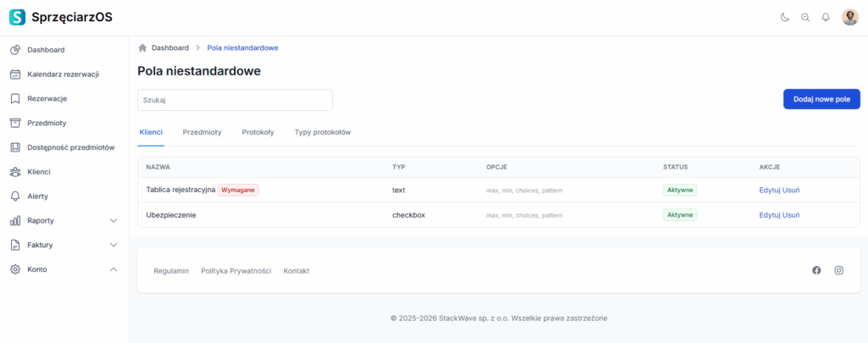Screen dimensions: 868x343
Task: Open the user avatar menu
Action: pos(849,17)
